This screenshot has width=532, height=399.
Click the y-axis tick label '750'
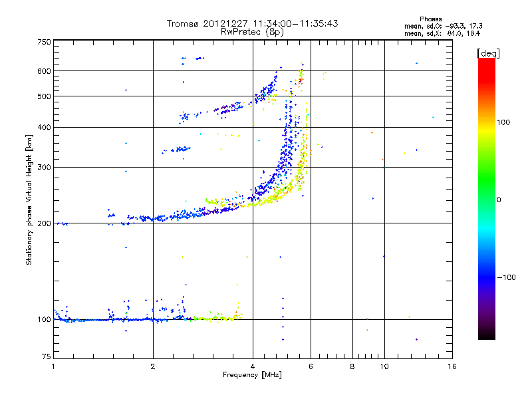click(44, 42)
